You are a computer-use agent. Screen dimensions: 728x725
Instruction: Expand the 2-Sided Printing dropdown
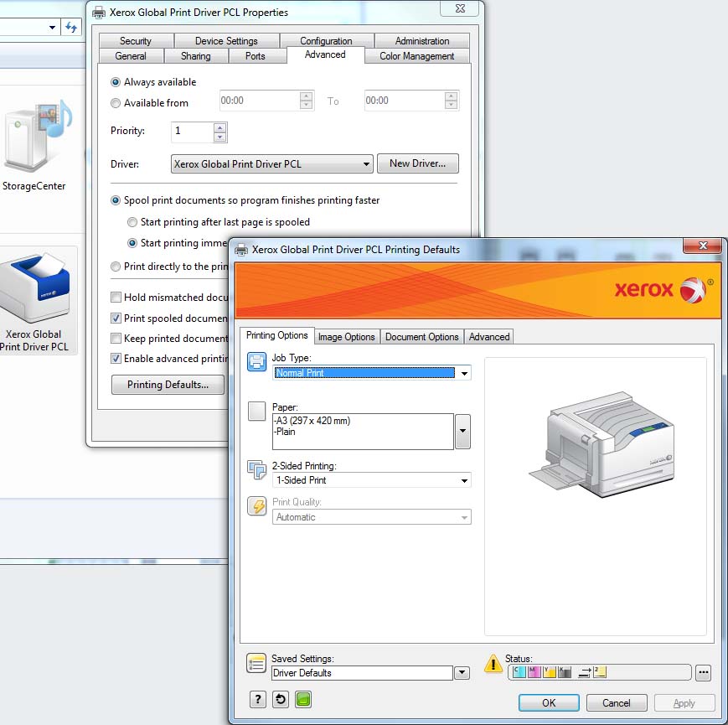click(464, 481)
